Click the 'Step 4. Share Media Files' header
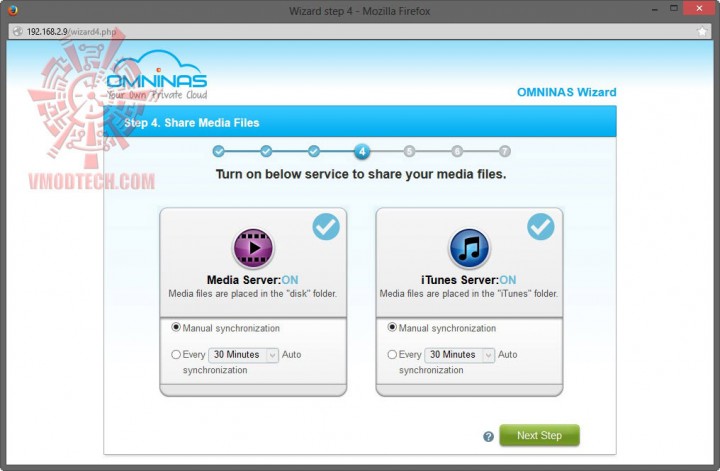Viewport: 720px width, 471px height. coord(191,123)
